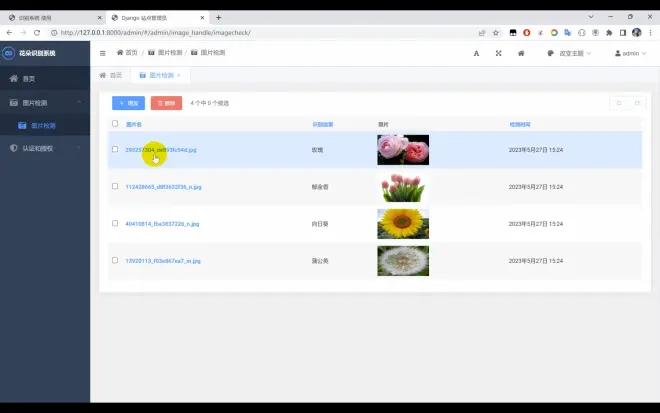Screen dimensions: 660x413
Task: Click the blue 增加 add button
Action: (128, 103)
